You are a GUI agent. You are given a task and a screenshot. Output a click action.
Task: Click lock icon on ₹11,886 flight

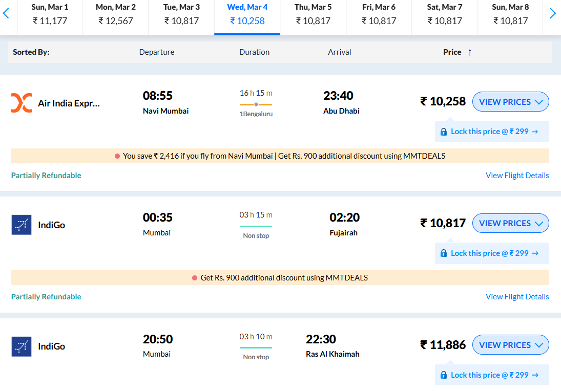point(444,375)
